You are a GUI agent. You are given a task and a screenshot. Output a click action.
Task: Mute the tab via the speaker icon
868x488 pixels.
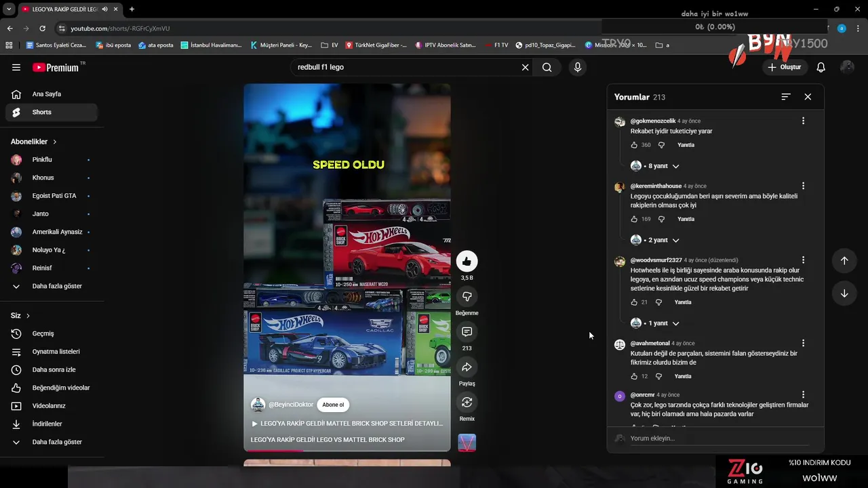click(x=104, y=9)
